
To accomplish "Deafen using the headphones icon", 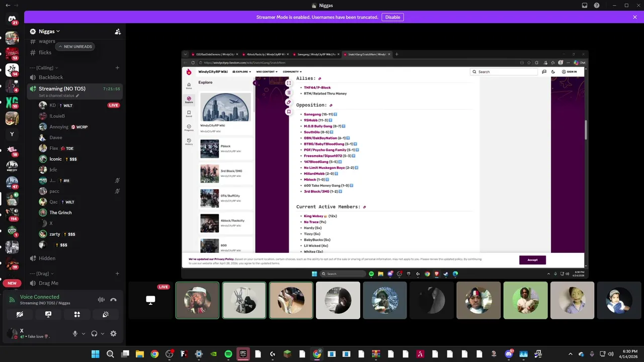I will [x=94, y=333].
